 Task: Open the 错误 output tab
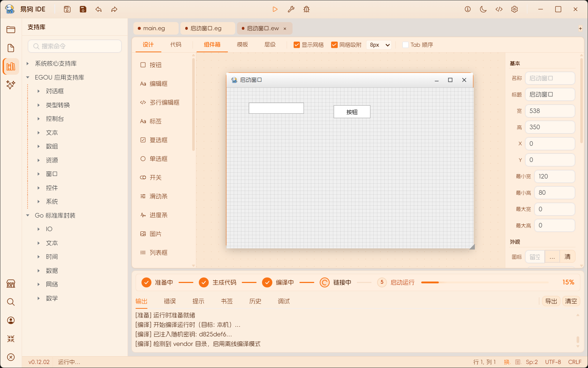170,301
